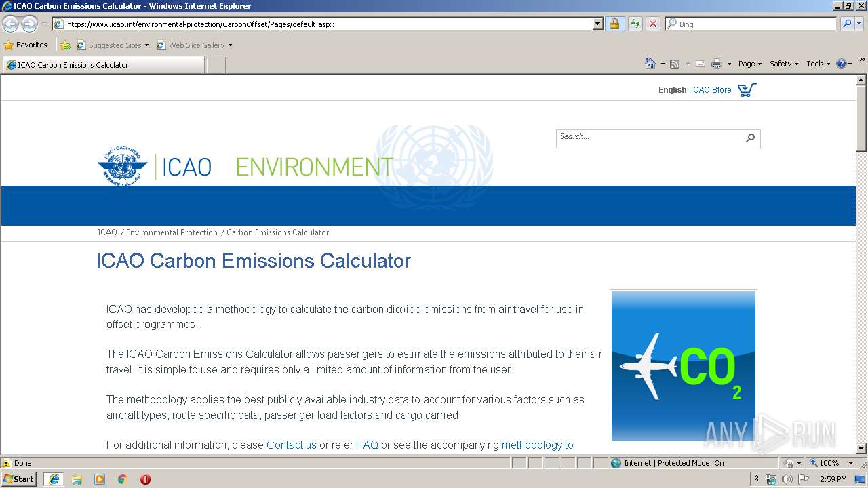Open Internet Explorer from the taskbar

point(54,479)
